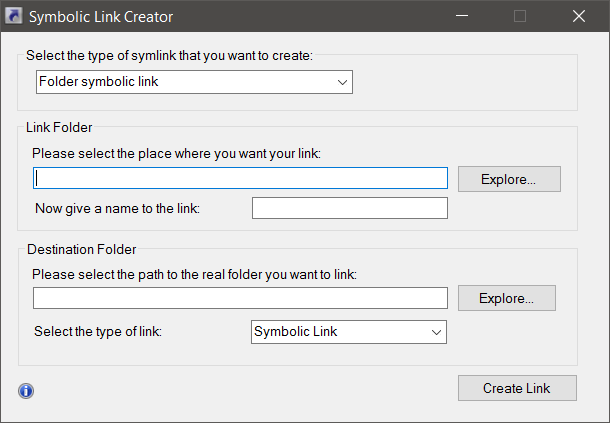Click the Create Link button
Viewport: 610px width, 423px height.
pyautogui.click(x=517, y=388)
